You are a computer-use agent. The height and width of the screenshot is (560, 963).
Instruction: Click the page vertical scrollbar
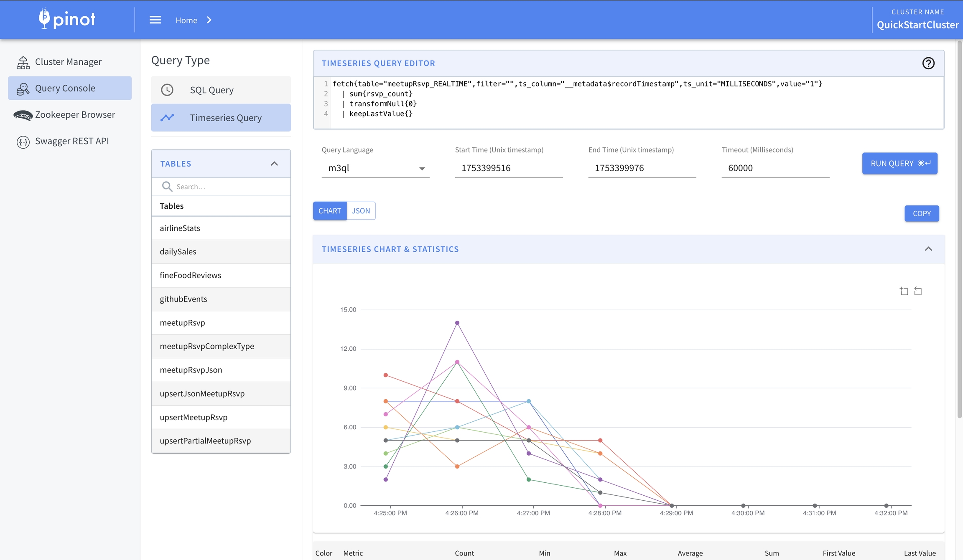click(x=959, y=230)
